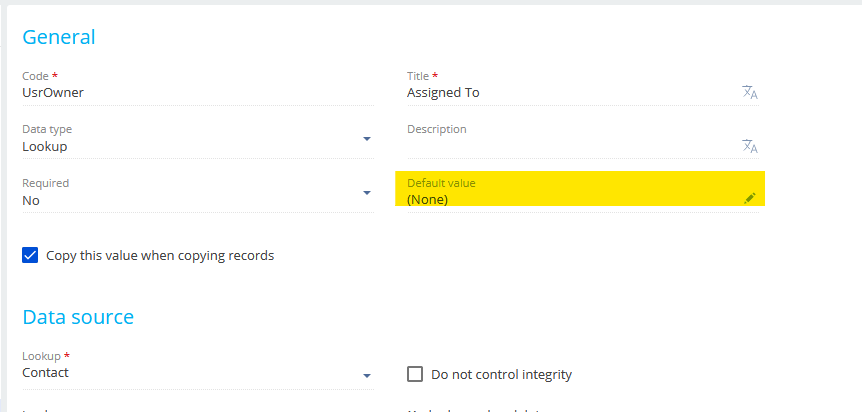This screenshot has height=412, width=862.
Task: Expand the Required dropdown arrow
Action: pyautogui.click(x=367, y=193)
